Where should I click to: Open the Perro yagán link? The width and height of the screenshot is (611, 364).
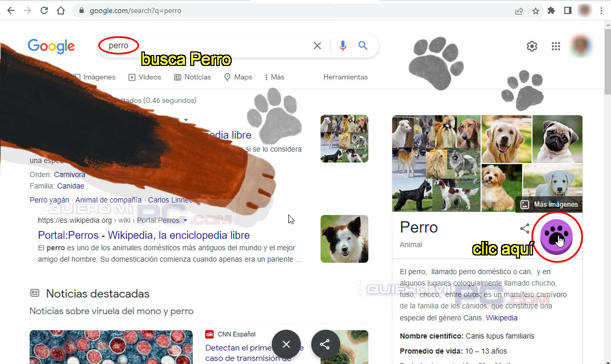[49, 200]
